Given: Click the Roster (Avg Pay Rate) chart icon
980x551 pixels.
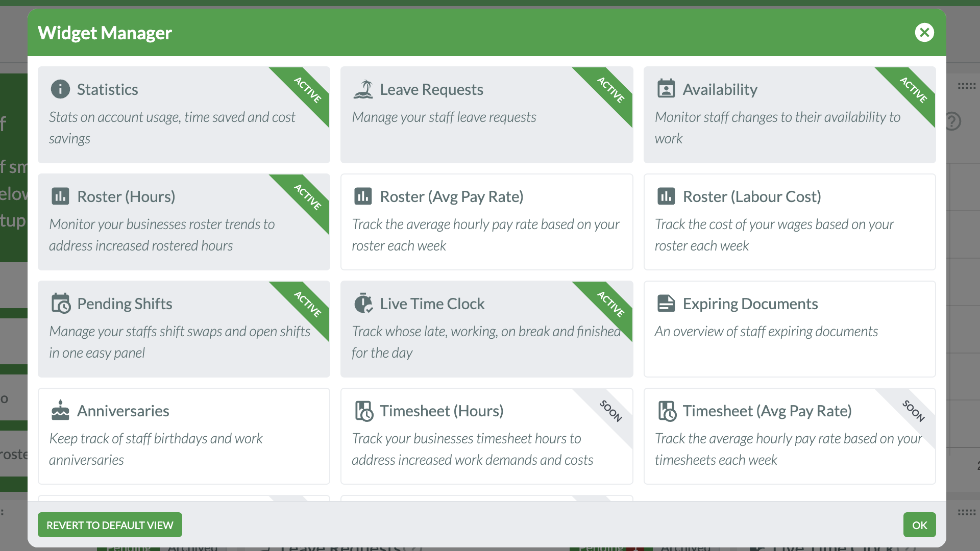Looking at the screenshot, I should coord(363,196).
